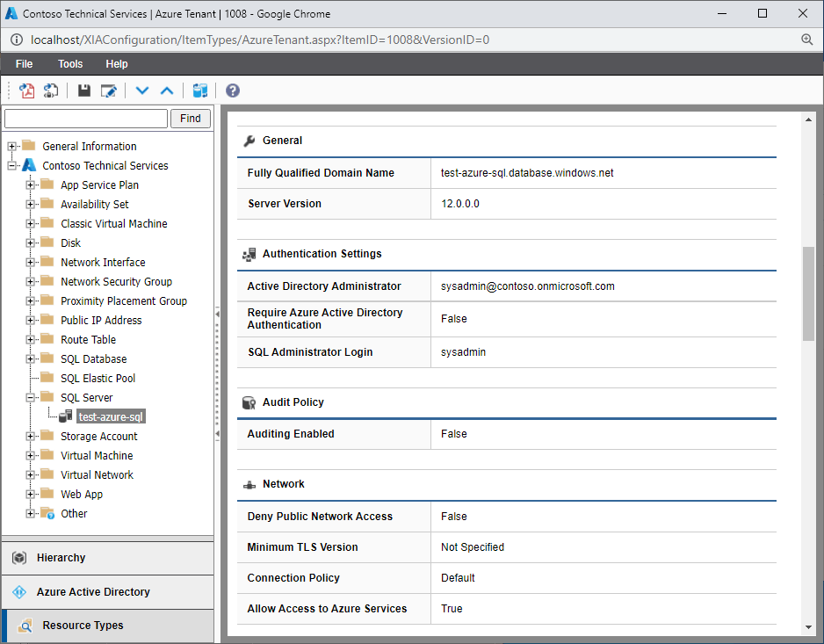Open the help question mark icon

pos(233,91)
